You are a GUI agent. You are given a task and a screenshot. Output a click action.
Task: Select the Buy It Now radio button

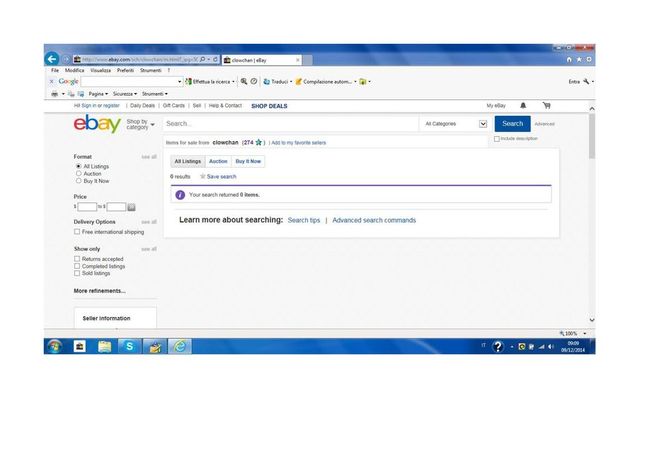(x=78, y=181)
